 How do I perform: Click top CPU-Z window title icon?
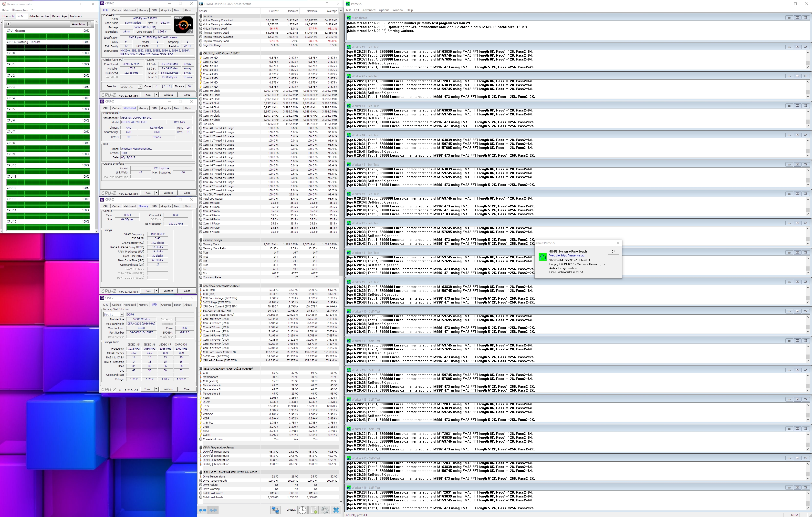click(x=102, y=3)
